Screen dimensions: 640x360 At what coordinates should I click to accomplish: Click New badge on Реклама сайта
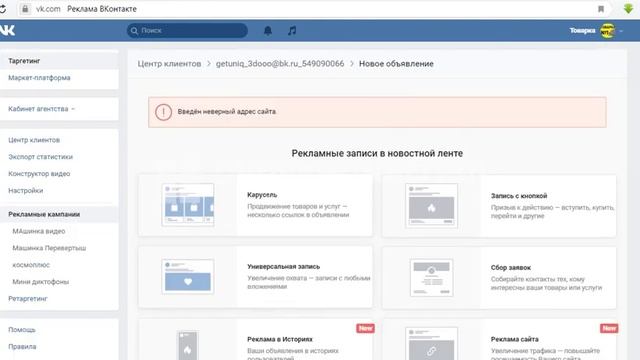coord(609,328)
